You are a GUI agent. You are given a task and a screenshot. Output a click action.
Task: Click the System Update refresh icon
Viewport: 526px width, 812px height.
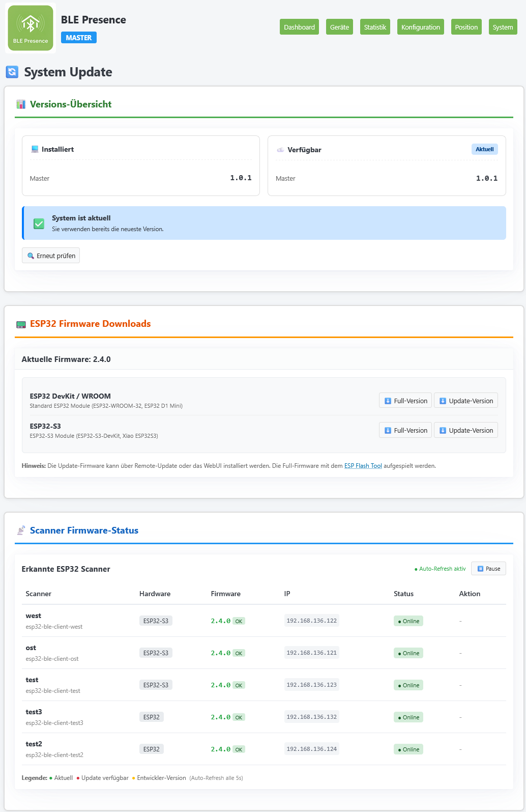(x=12, y=72)
